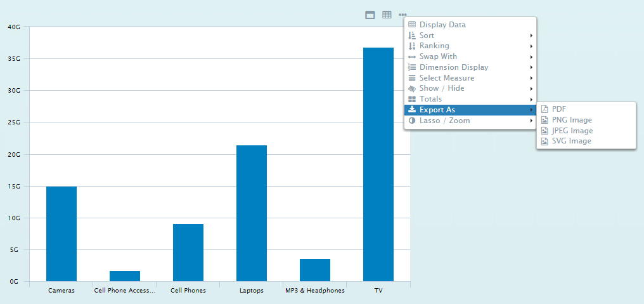
Task: Open Display Data from the menu
Action: click(442, 25)
